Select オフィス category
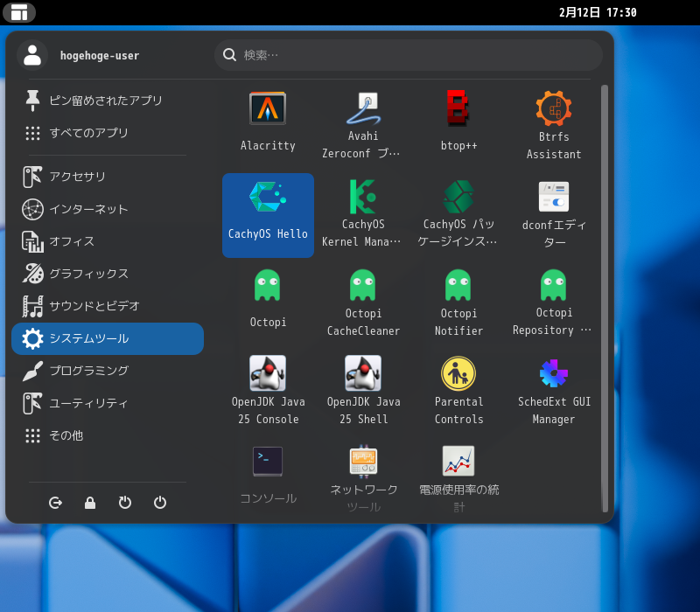Screen dimensions: 700x612 click(x=108, y=241)
